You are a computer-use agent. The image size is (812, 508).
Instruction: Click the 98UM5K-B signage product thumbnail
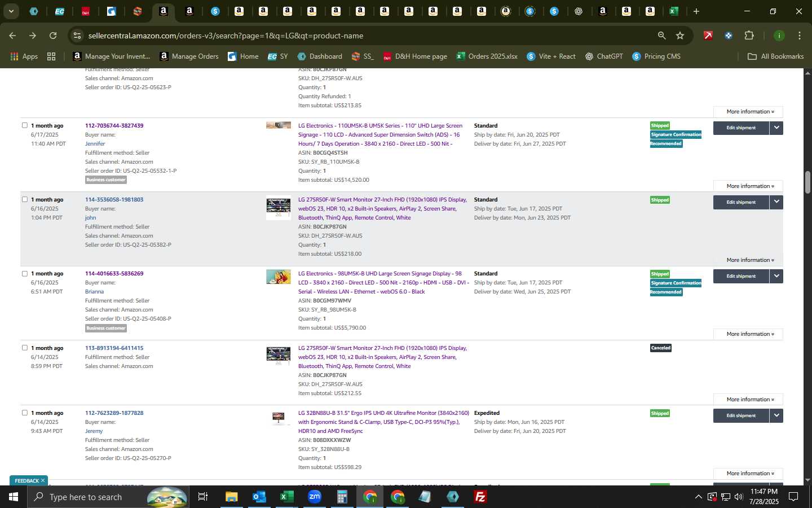[279, 277]
